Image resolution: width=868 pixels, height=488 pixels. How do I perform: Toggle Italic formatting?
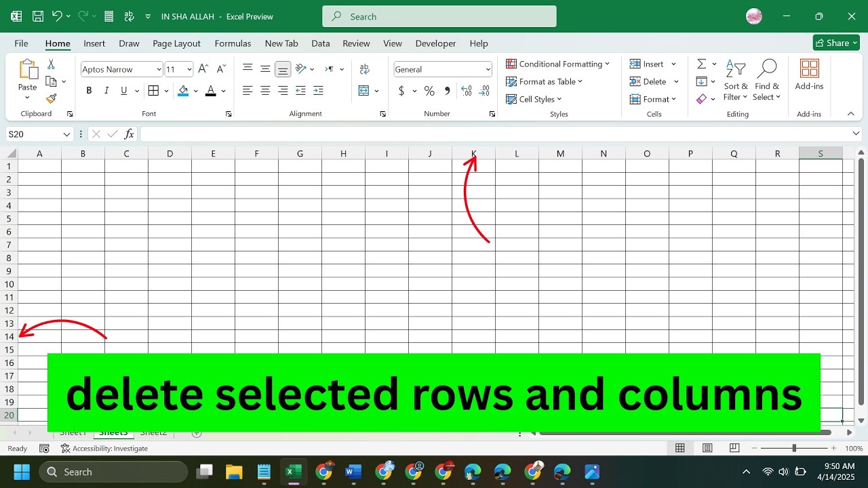[106, 90]
